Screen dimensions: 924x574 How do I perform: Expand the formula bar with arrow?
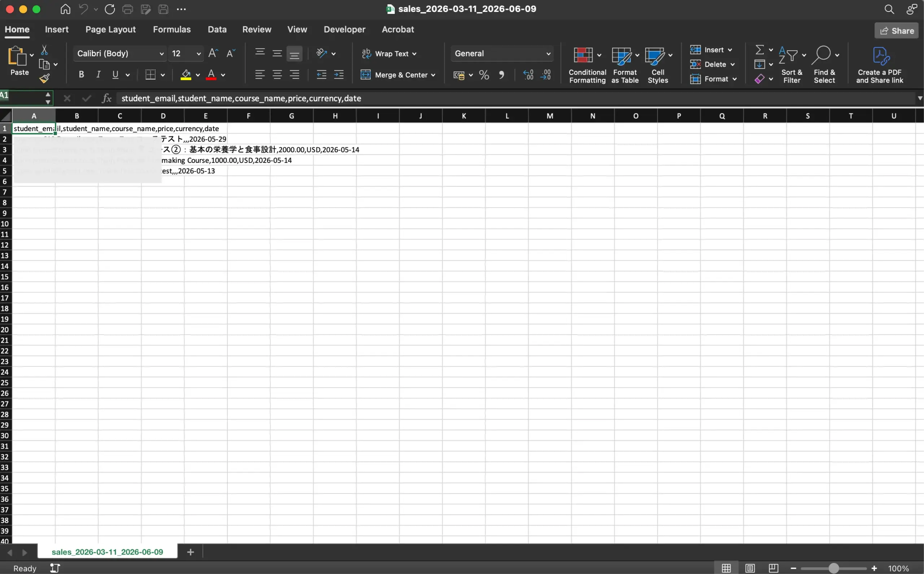(920, 98)
